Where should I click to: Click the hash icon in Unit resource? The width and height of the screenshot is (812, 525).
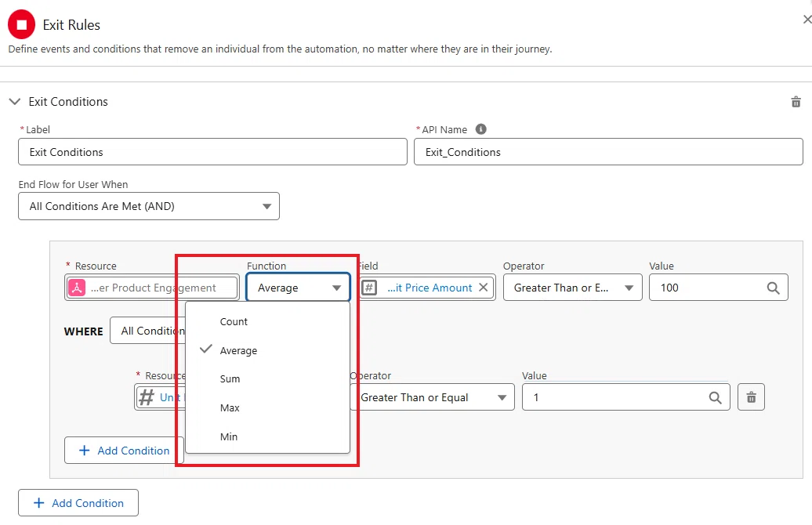click(x=147, y=397)
